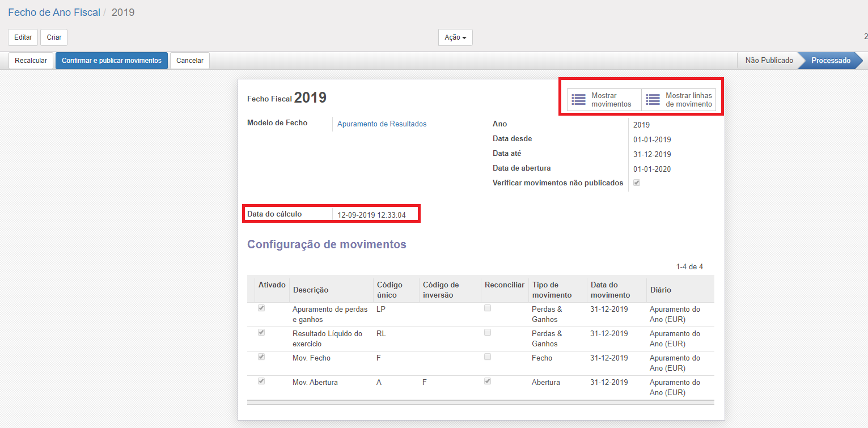868x428 pixels.
Task: Toggle Ativado checkbox for Apuramento de perdas e ganhos
Action: click(x=261, y=308)
